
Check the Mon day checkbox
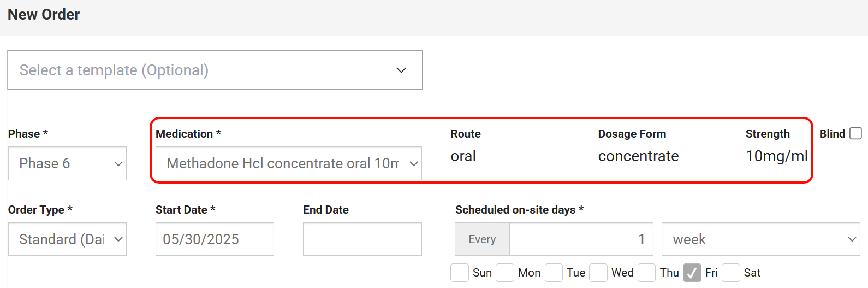pyautogui.click(x=505, y=272)
